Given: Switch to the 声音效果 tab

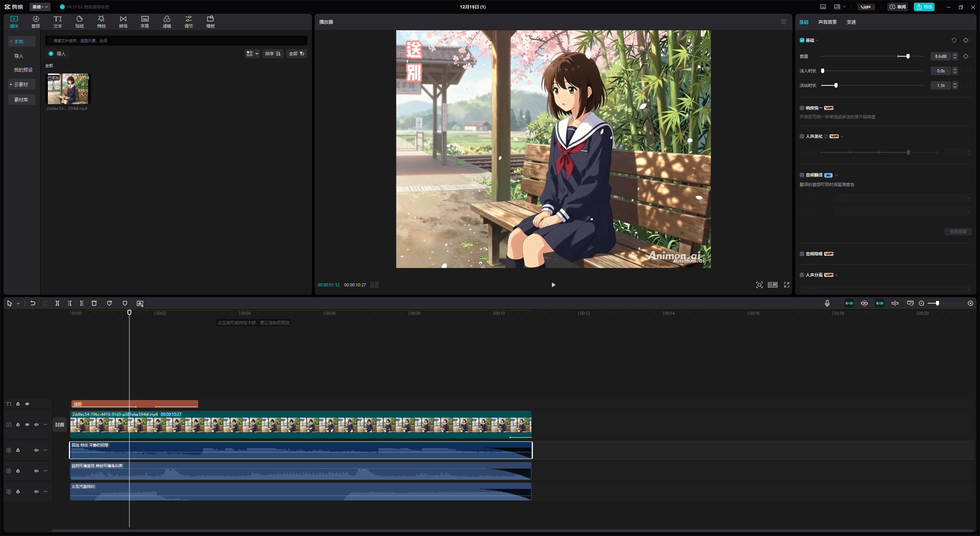Looking at the screenshot, I should pos(827,22).
